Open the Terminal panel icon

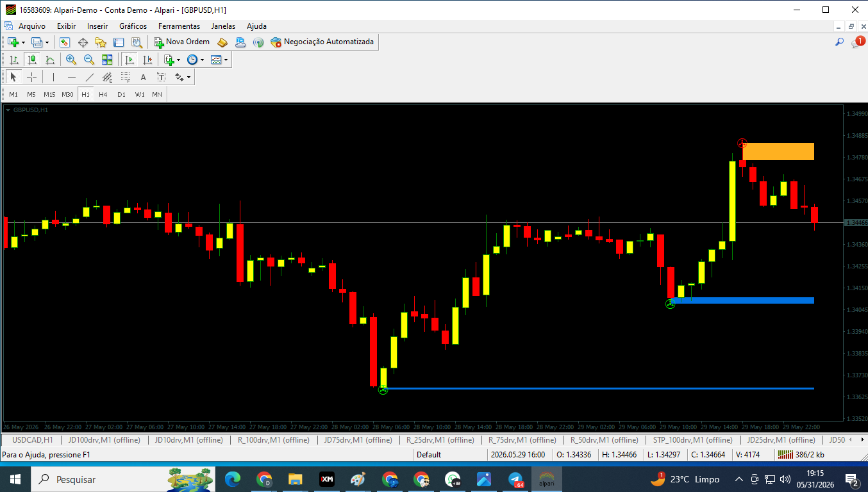119,42
